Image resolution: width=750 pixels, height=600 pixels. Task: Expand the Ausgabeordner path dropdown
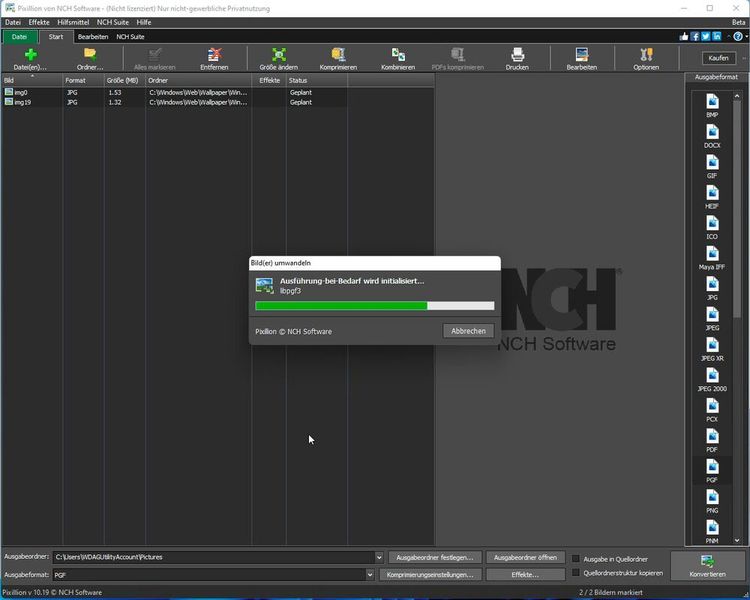(x=379, y=557)
